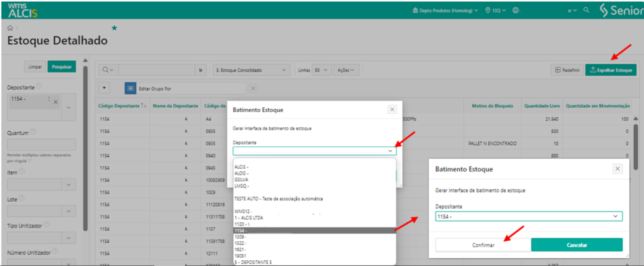Open the user profile icon in header
Image resolution: width=644 pixels, height=266 pixels.
516,10
